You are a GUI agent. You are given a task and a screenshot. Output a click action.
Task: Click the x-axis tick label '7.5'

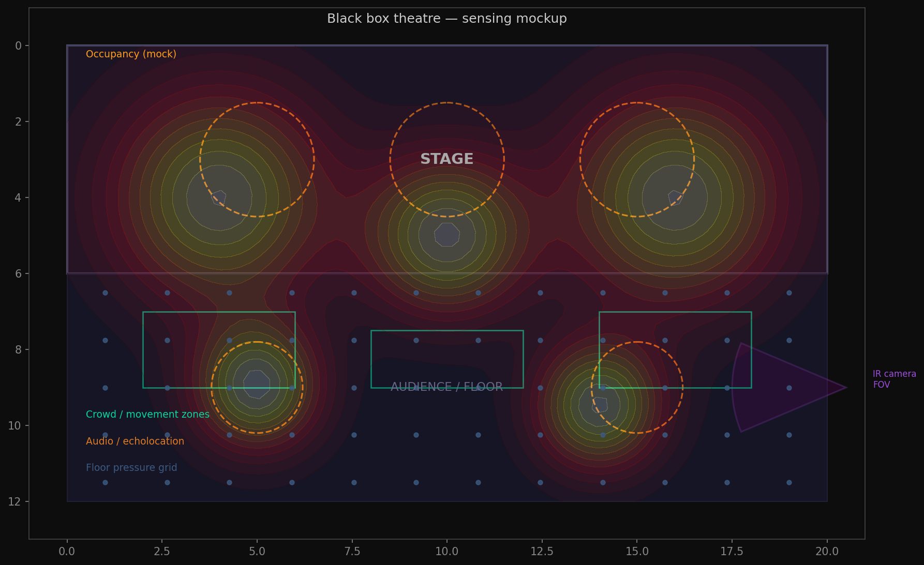coord(352,552)
